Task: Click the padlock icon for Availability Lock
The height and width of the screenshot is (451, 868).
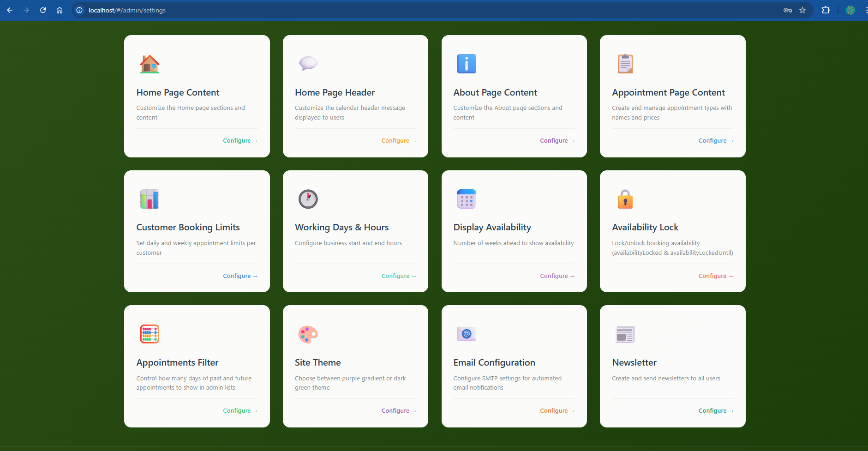Action: [625, 199]
